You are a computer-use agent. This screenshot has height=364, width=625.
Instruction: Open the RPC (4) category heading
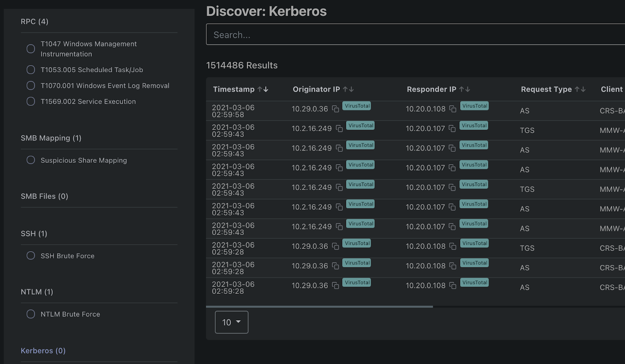click(34, 21)
